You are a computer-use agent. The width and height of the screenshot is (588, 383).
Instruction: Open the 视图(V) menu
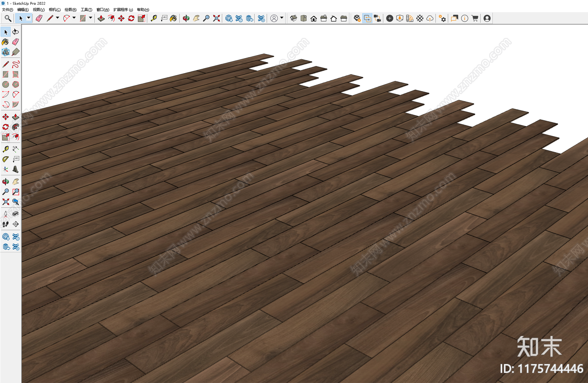(x=39, y=10)
